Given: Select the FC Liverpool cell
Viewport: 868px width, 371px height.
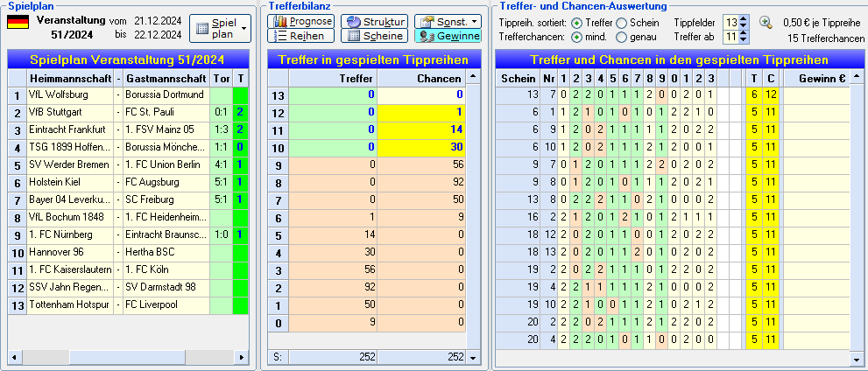Looking at the screenshot, I should tap(166, 304).
